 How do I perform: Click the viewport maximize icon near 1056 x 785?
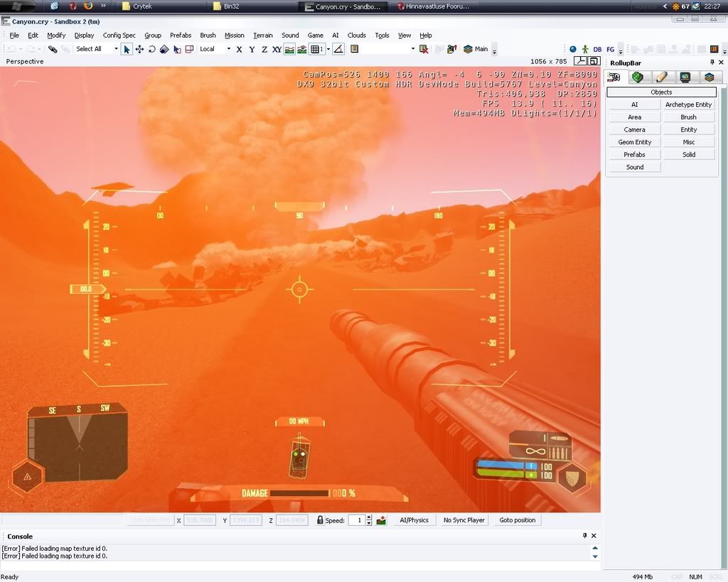tap(594, 61)
